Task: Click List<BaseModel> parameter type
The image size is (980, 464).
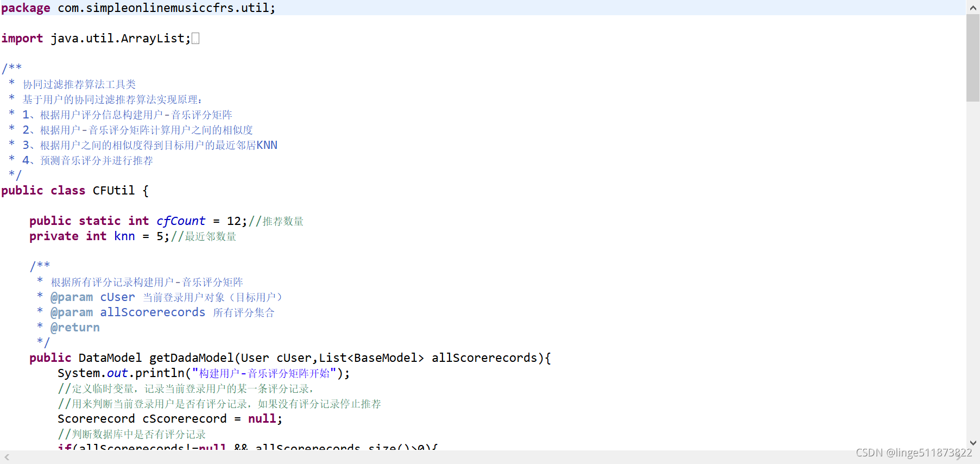Action: (372, 358)
